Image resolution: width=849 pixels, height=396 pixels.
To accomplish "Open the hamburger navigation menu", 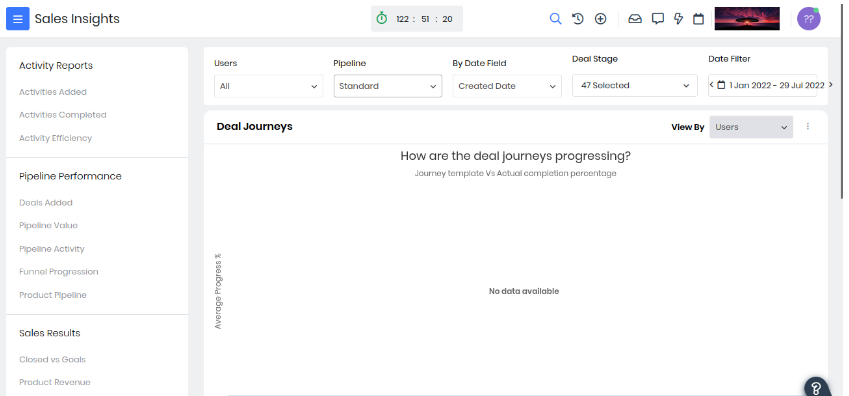I will coord(17,19).
